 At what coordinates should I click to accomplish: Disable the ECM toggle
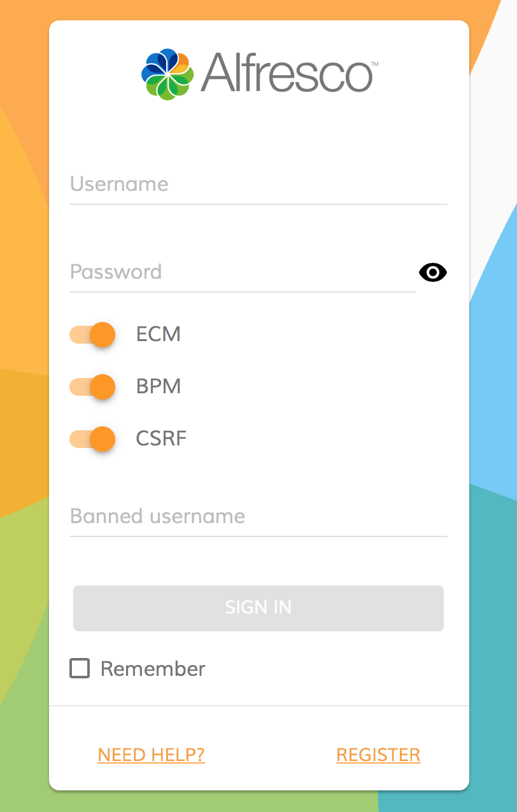[92, 334]
